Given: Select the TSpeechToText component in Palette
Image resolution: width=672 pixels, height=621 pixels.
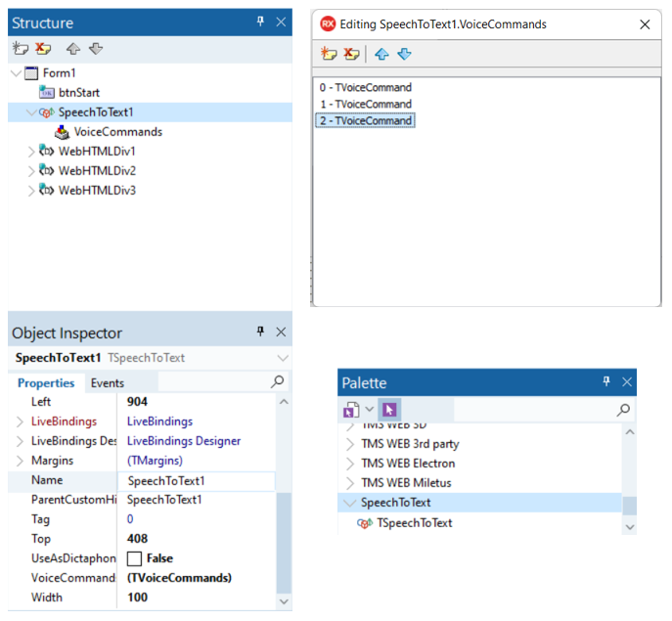Looking at the screenshot, I should click(414, 523).
